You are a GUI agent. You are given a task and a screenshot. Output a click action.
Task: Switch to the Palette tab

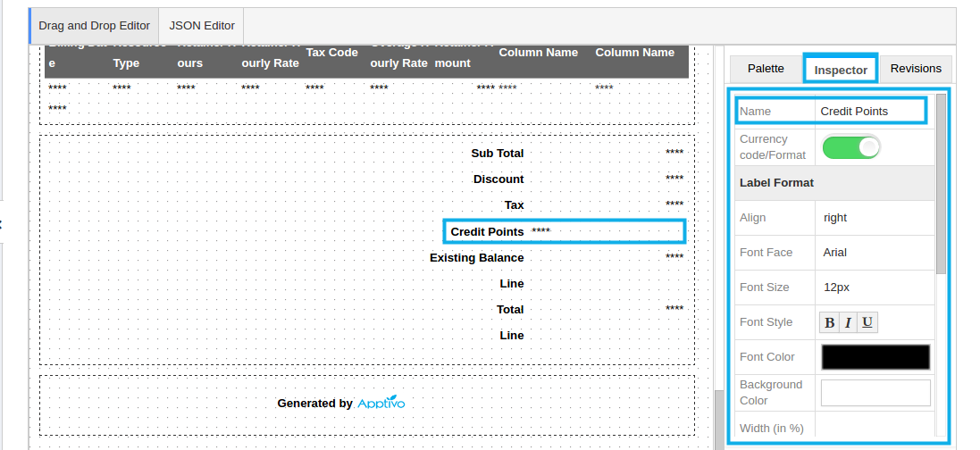coord(766,69)
